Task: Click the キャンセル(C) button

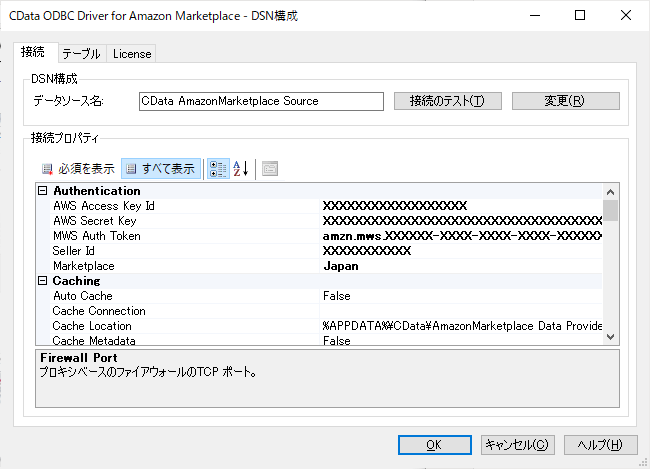Action: click(517, 445)
